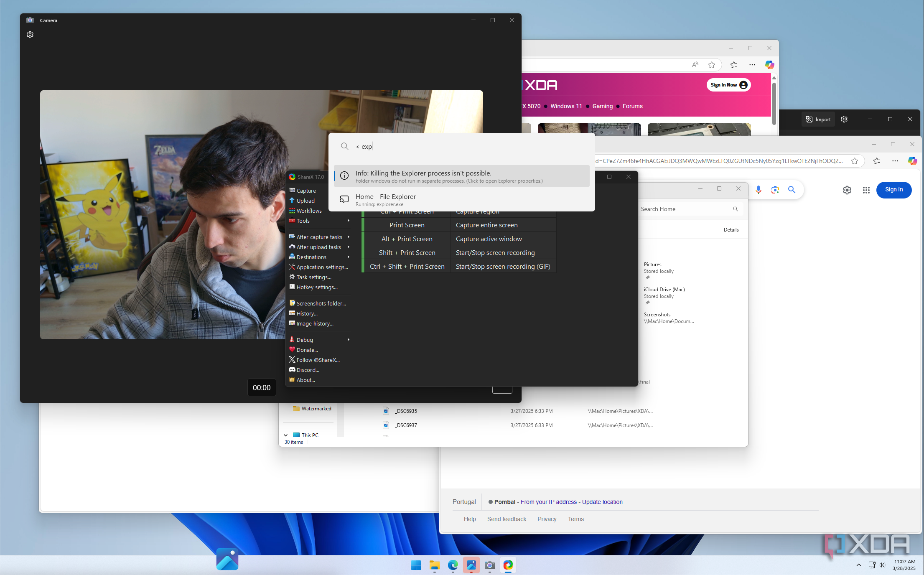
Task: Open settings gear next to Import
Action: (844, 119)
